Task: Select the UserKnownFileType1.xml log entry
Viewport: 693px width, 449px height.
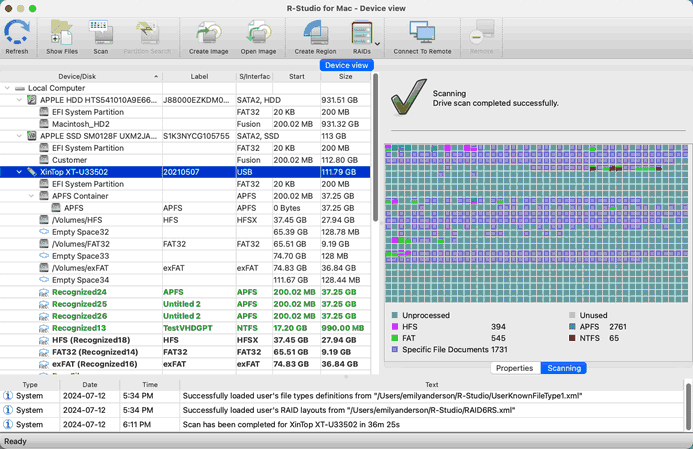Action: (343, 396)
